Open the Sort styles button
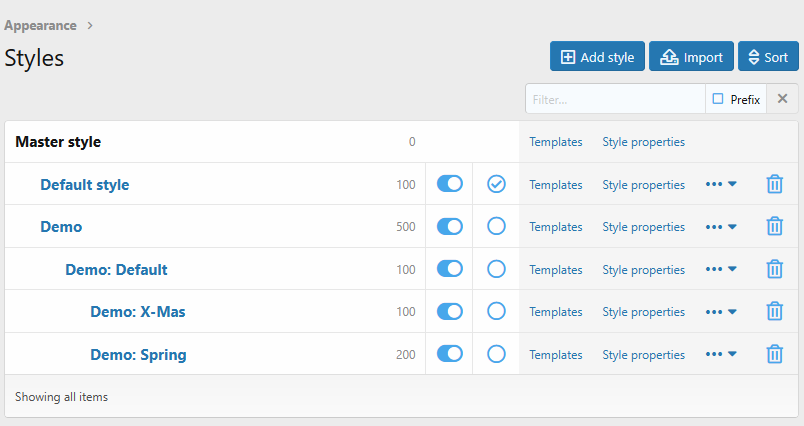The image size is (804, 426). click(x=768, y=57)
